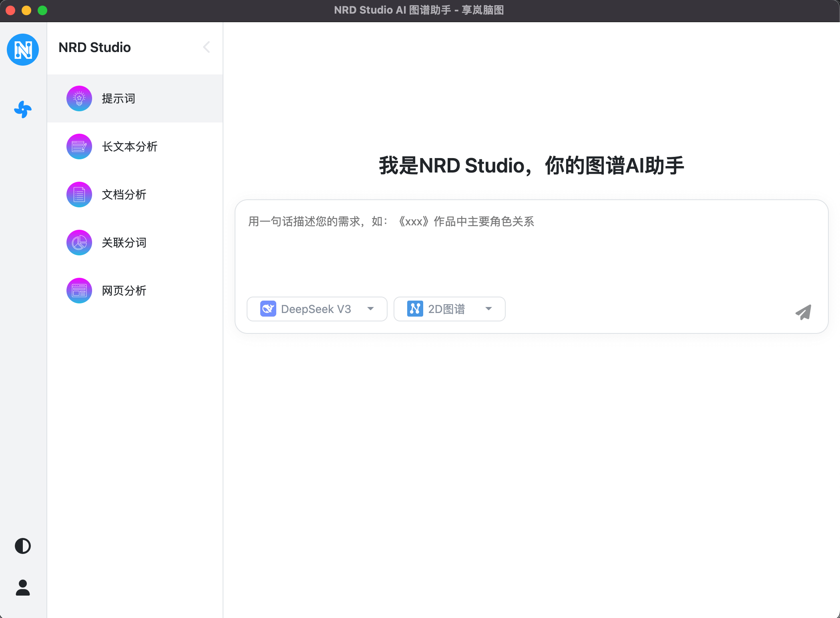Click the 提示词 lightbulb icon

[x=79, y=98]
